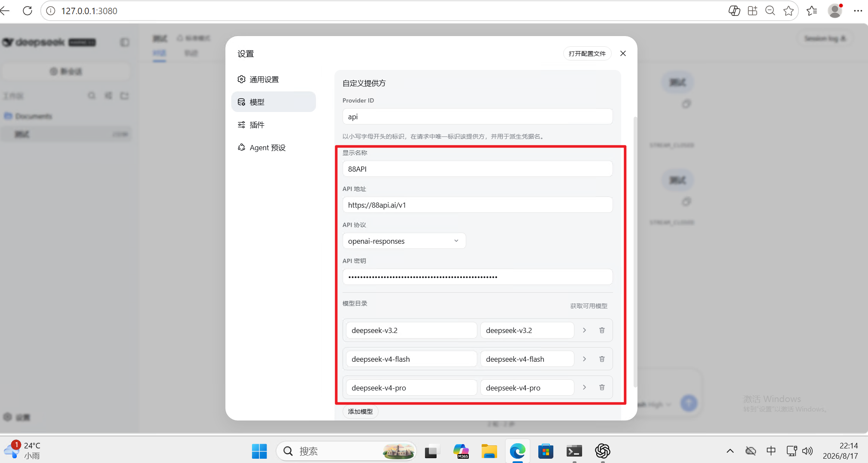This screenshot has height=463, width=868.
Task: Reload the page with the refresh icon
Action: [x=27, y=11]
